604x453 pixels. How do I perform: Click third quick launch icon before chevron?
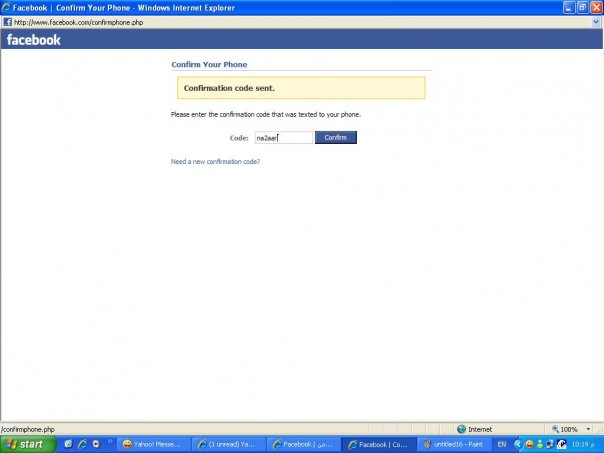[x=96, y=444]
